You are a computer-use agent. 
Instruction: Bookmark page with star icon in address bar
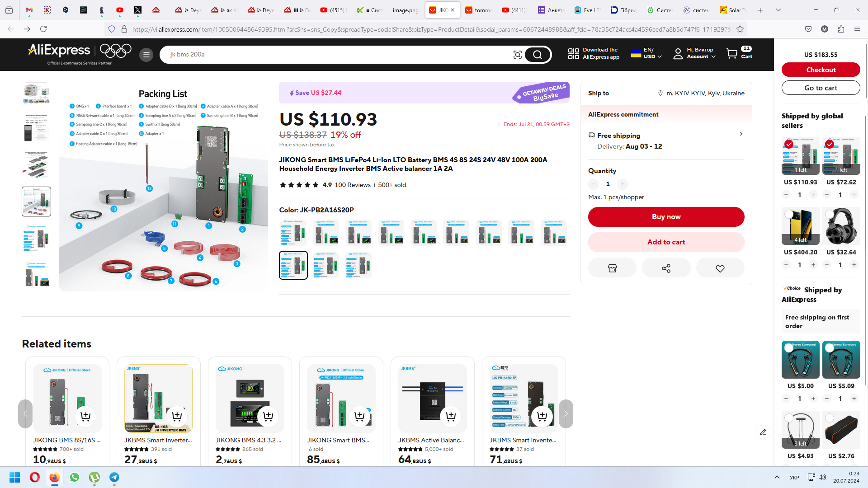pyautogui.click(x=740, y=29)
